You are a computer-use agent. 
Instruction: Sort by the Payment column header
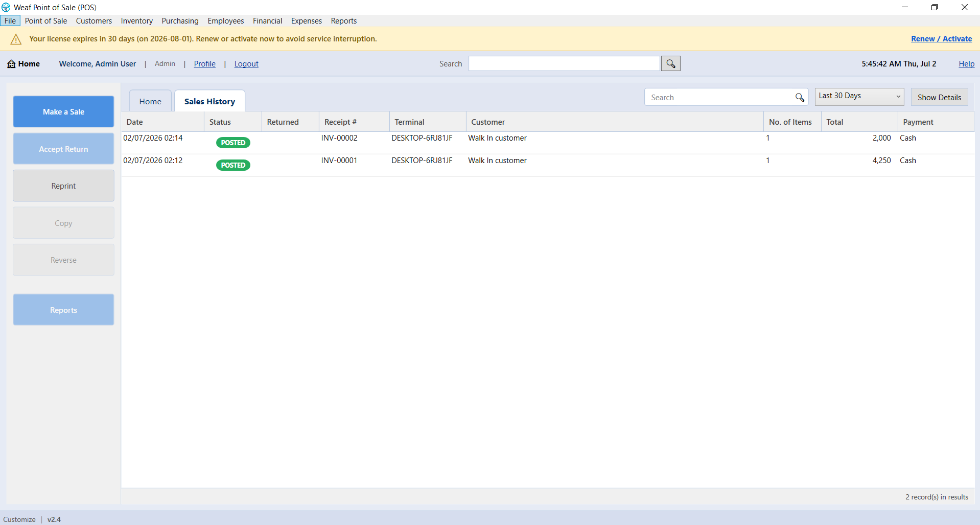[936, 122]
